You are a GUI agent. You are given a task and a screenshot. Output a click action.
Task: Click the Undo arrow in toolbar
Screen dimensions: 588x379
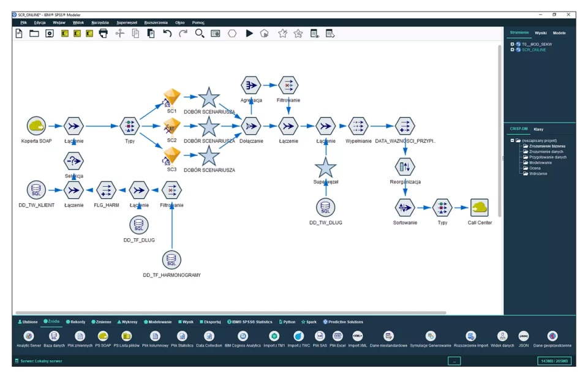point(167,34)
